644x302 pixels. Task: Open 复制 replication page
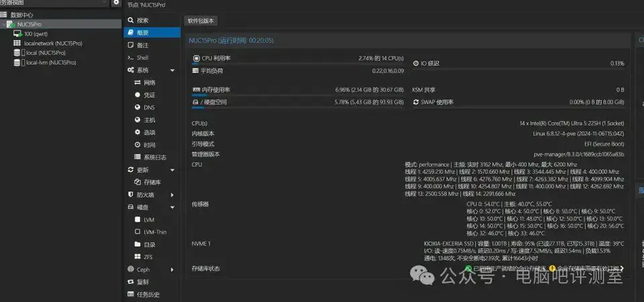(x=143, y=282)
